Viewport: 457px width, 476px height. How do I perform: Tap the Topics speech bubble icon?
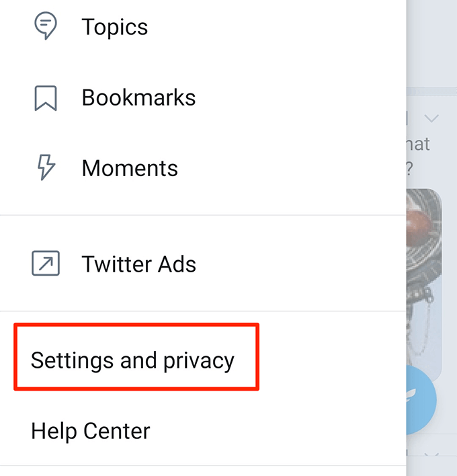pyautogui.click(x=46, y=27)
